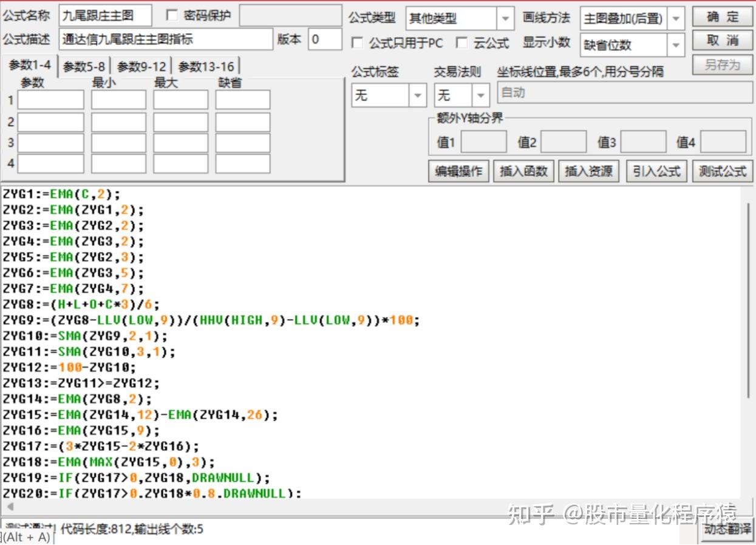Image resolution: width=756 pixels, height=545 pixels.
Task: Open the 画线方法 dropdown
Action: click(676, 18)
